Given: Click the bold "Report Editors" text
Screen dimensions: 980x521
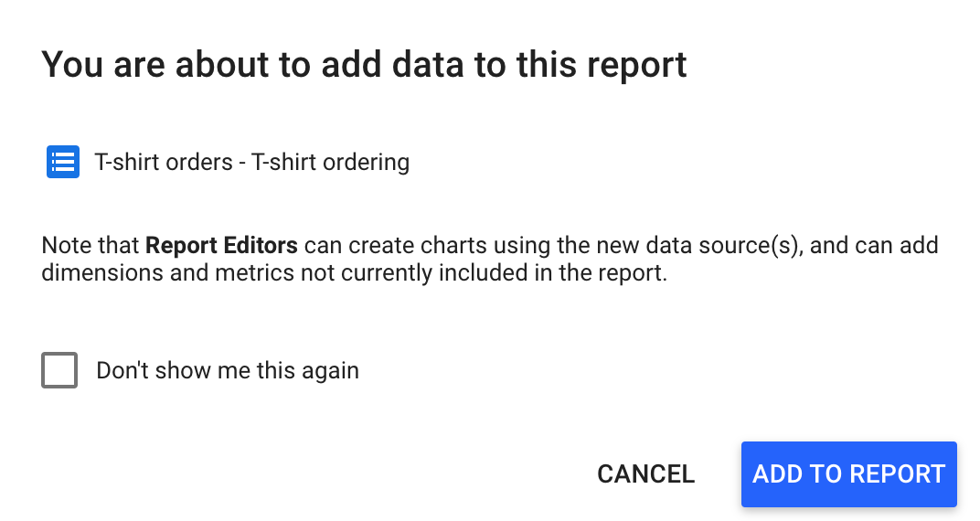Looking at the screenshot, I should tap(221, 246).
